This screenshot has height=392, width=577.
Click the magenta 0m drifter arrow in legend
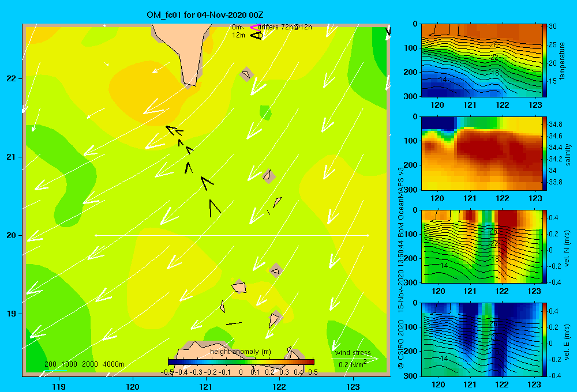[254, 27]
